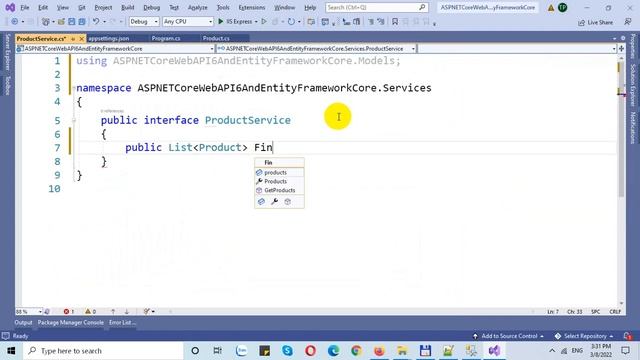The width and height of the screenshot is (640, 360).
Task: Click the Navigate Backward icon
Action: pyautogui.click(x=15, y=22)
